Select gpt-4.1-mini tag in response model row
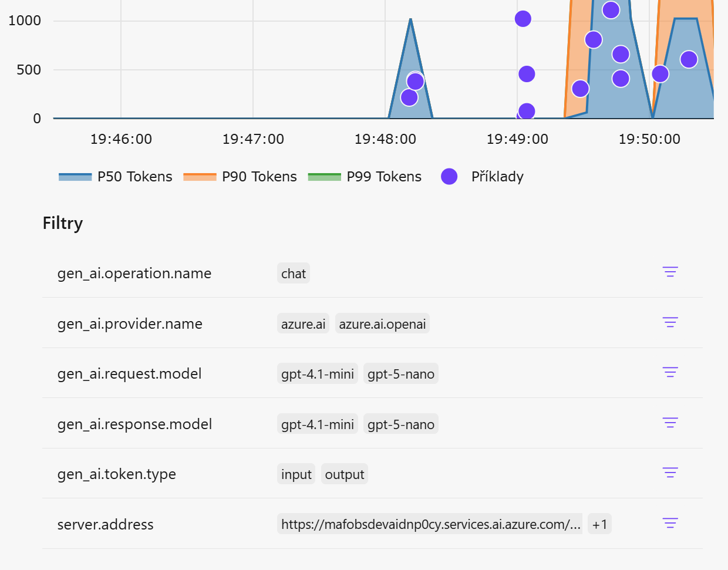 [x=318, y=424]
